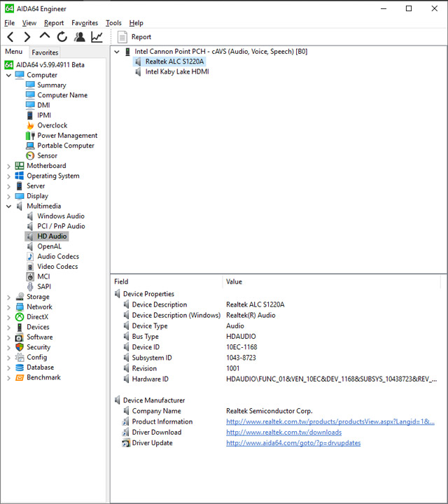The width and height of the screenshot is (448, 504).
Task: Click the Video Codecs film icon
Action: (30, 267)
